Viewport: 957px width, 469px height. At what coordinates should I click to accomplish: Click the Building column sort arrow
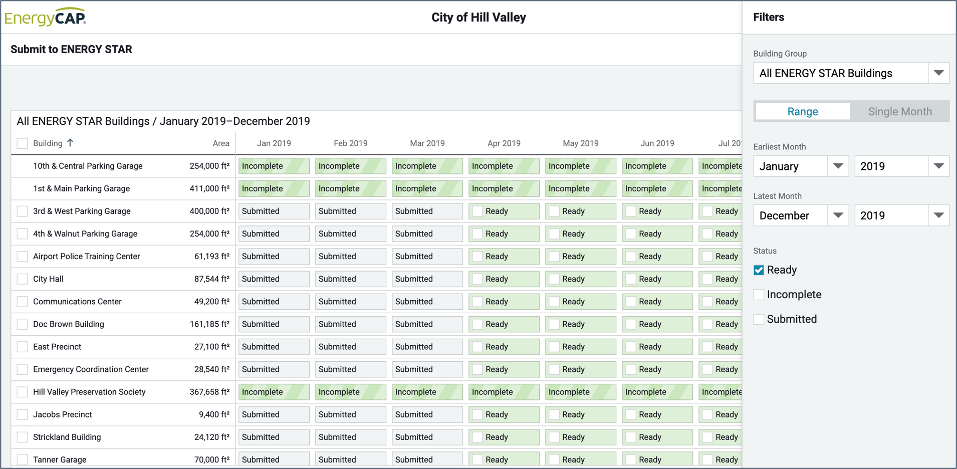tap(70, 143)
